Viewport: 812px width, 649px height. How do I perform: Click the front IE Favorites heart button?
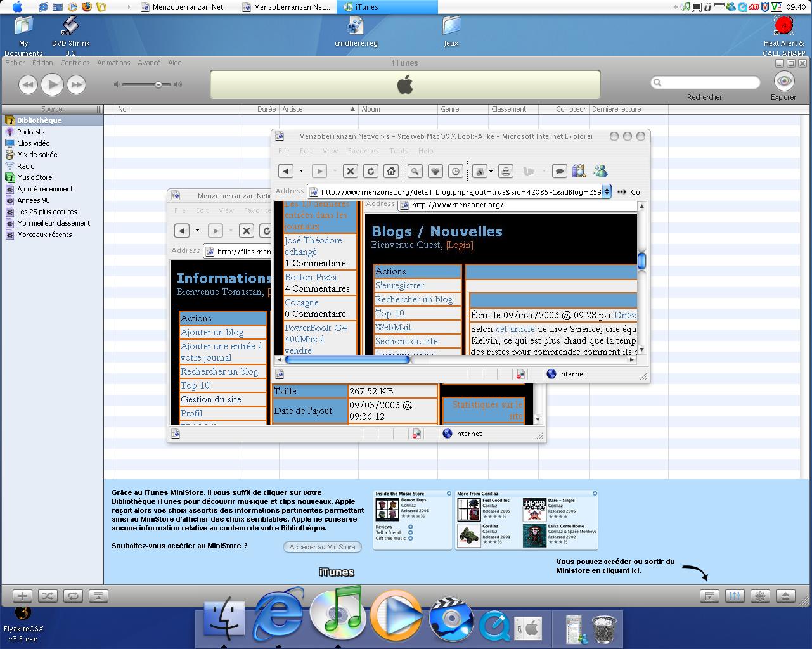(x=435, y=171)
